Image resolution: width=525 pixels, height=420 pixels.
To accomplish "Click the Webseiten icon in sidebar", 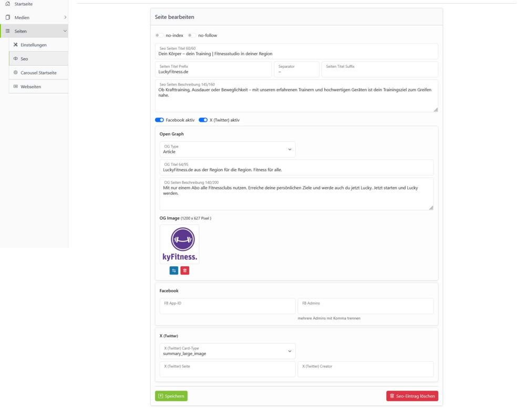I will [x=15, y=86].
